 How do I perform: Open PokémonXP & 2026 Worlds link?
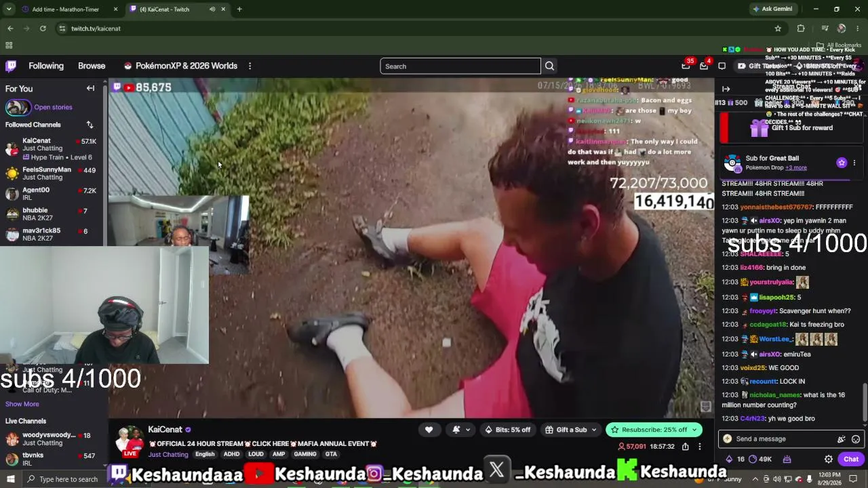pos(180,66)
